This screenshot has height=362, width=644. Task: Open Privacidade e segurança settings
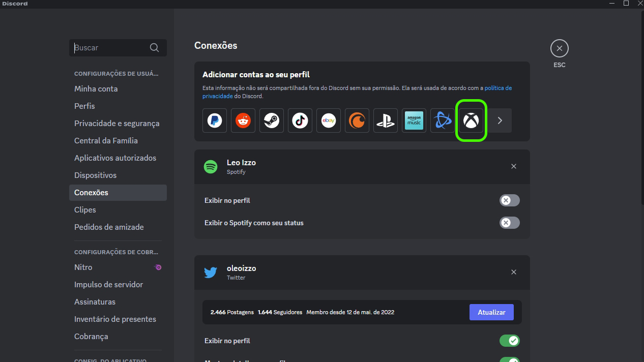coord(118,123)
